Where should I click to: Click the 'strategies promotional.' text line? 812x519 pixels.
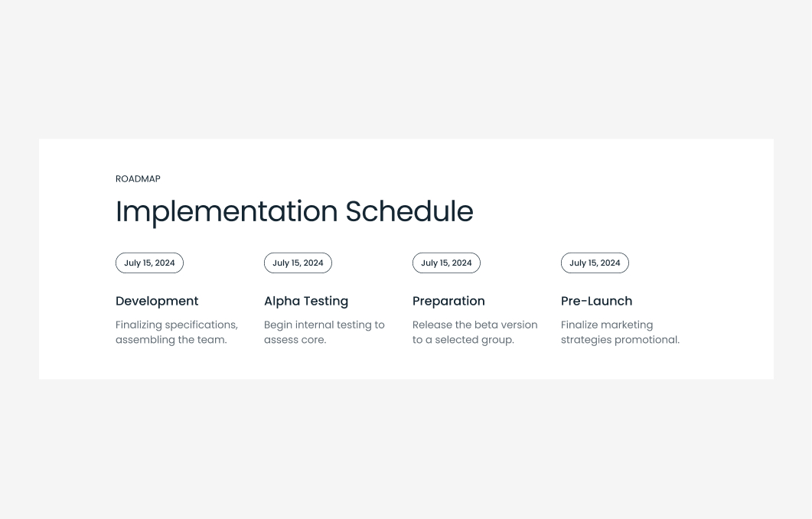620,340
